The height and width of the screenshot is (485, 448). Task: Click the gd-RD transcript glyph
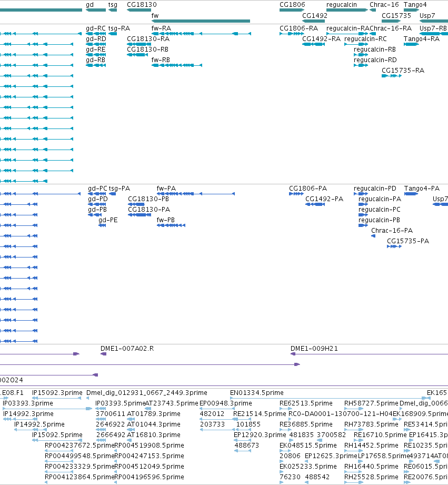[96, 44]
